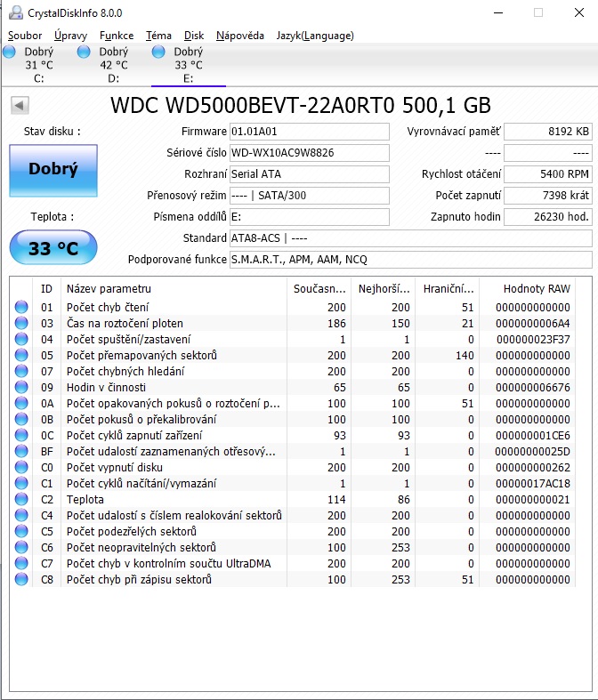The width and height of the screenshot is (598, 700).
Task: Click status orb for Počet pokusů o překalibrování
Action: tap(21, 419)
